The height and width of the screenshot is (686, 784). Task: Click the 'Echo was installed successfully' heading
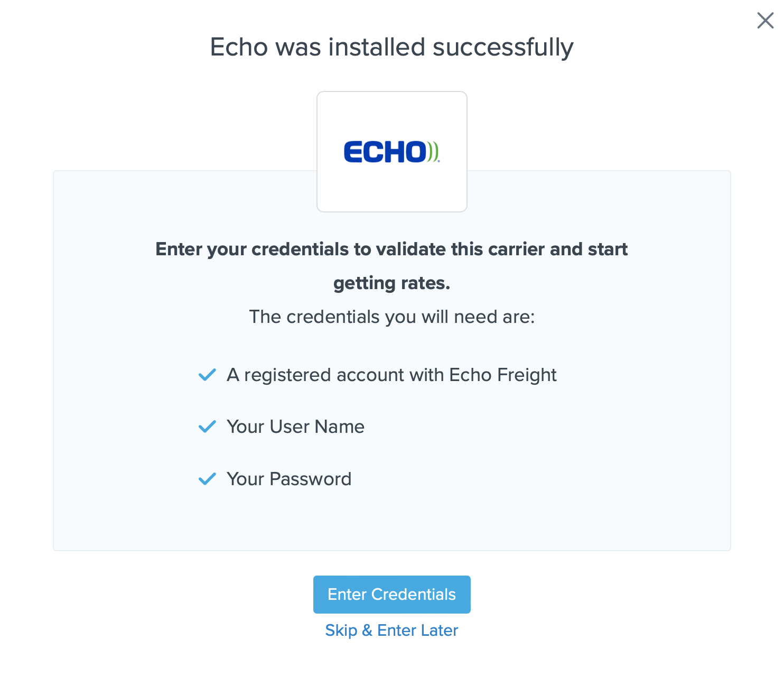[x=391, y=47]
